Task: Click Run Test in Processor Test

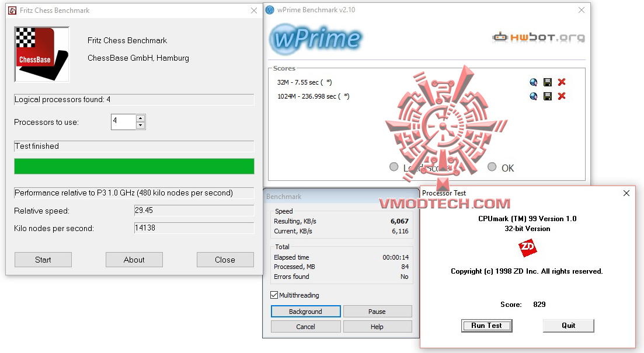Action: coord(487,326)
